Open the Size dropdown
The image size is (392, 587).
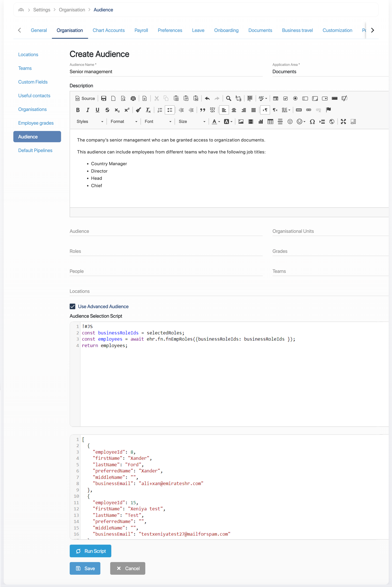pyautogui.click(x=192, y=121)
